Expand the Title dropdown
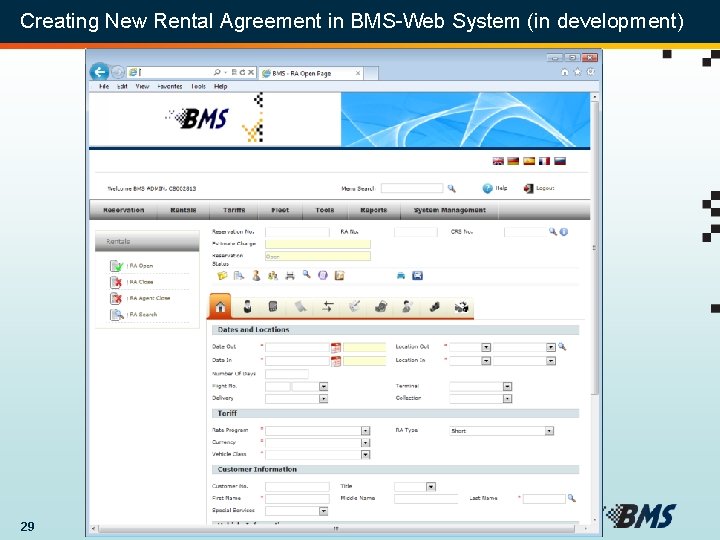The image size is (720, 540). [x=431, y=487]
